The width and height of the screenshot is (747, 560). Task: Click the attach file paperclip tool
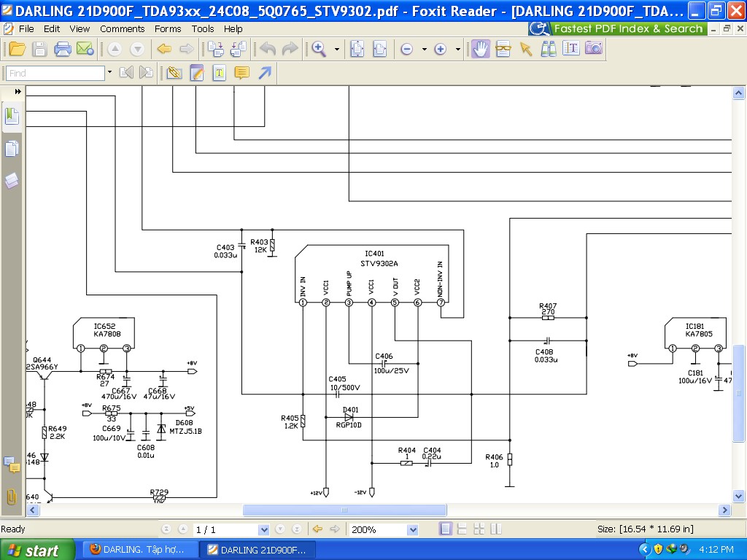174,73
